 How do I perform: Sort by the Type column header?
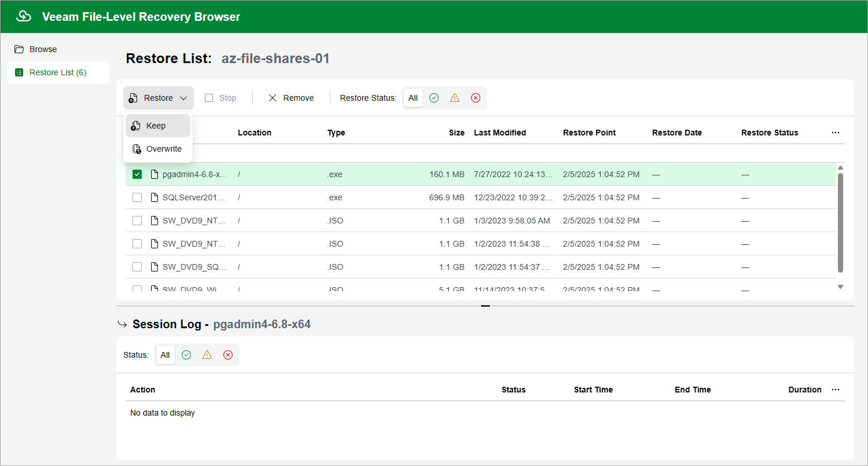coord(336,133)
